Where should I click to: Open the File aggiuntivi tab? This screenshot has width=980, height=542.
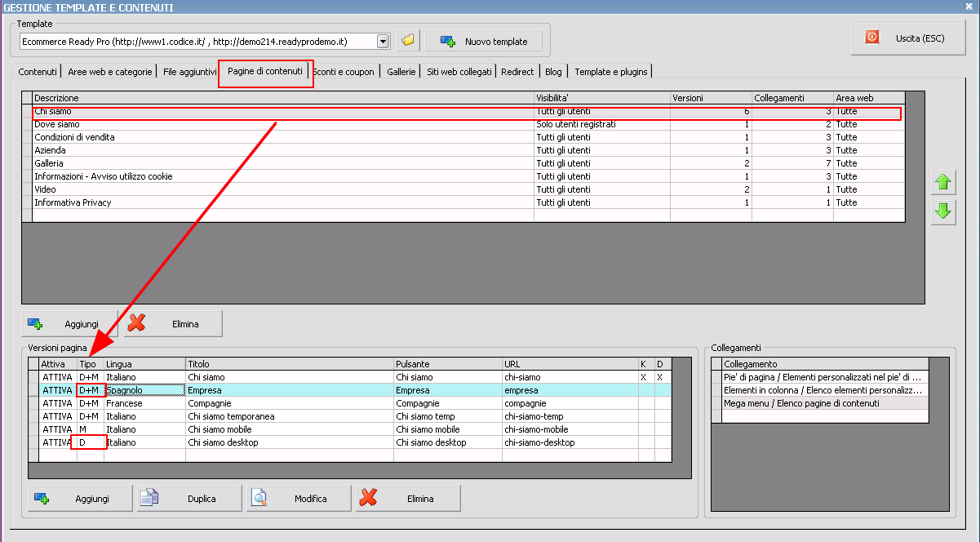189,72
